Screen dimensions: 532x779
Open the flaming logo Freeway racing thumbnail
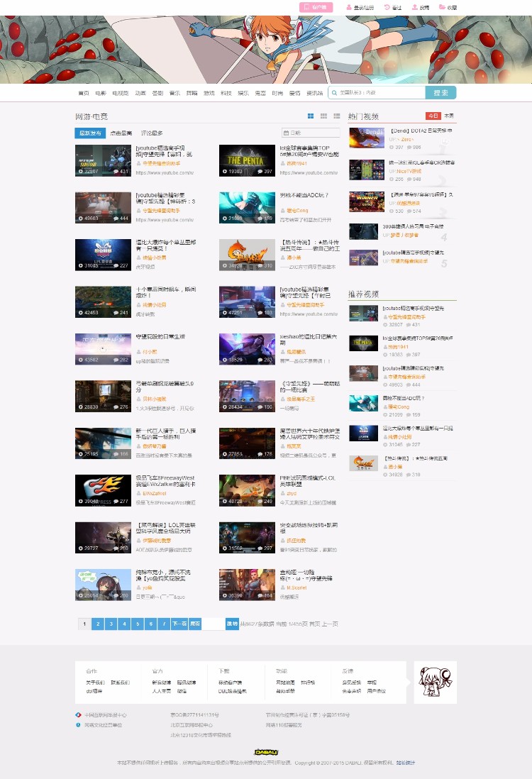(x=103, y=490)
